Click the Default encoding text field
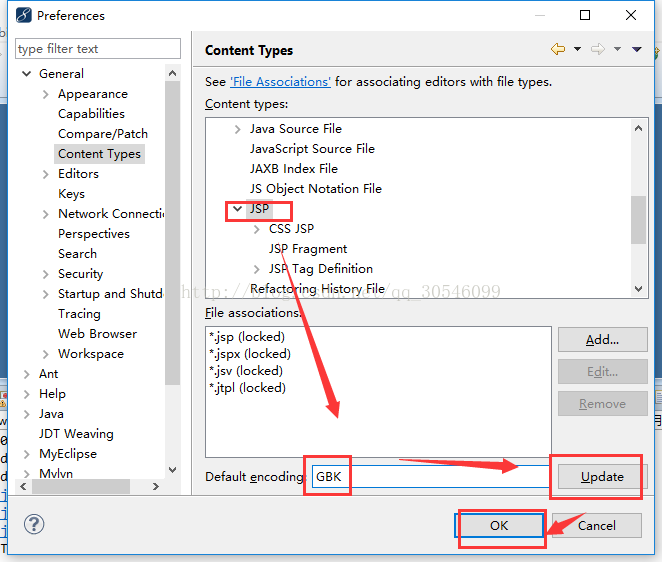Image resolution: width=662 pixels, height=562 pixels. click(430, 476)
